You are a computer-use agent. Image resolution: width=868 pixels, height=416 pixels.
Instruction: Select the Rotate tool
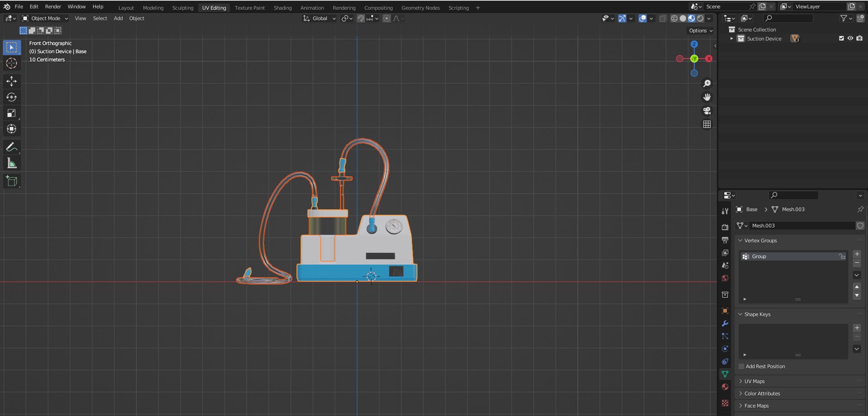12,97
